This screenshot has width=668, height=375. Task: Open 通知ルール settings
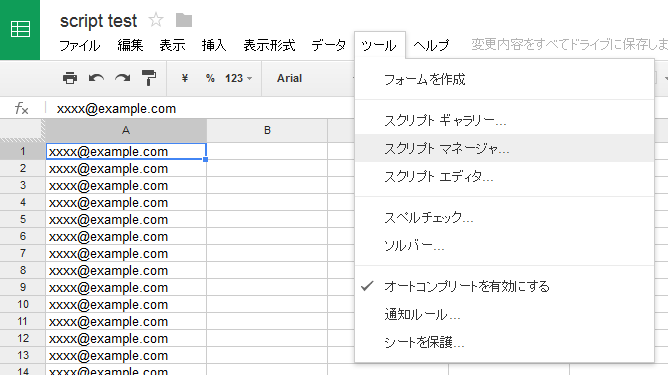point(504,314)
